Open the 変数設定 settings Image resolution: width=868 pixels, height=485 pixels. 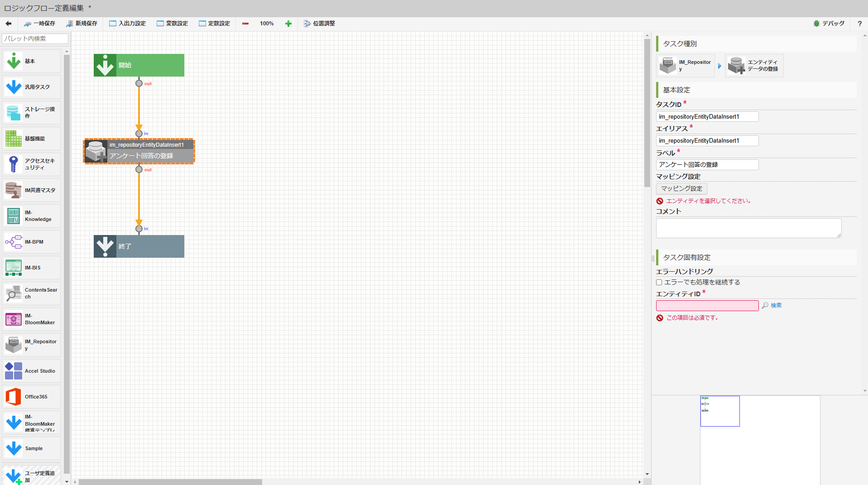click(x=173, y=23)
